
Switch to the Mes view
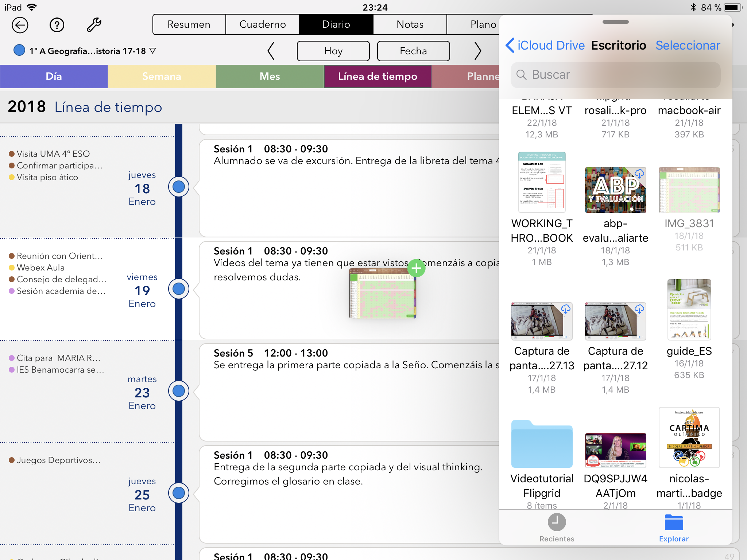click(270, 77)
